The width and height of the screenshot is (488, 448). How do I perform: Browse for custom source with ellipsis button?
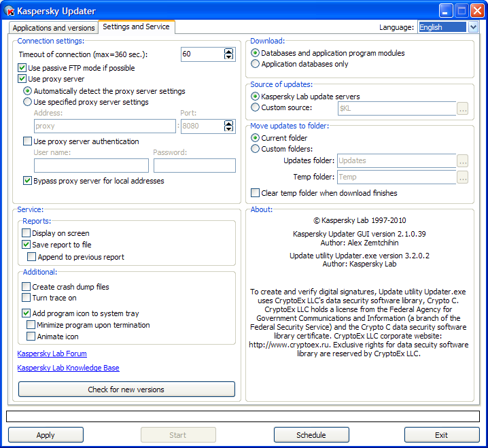coord(462,109)
